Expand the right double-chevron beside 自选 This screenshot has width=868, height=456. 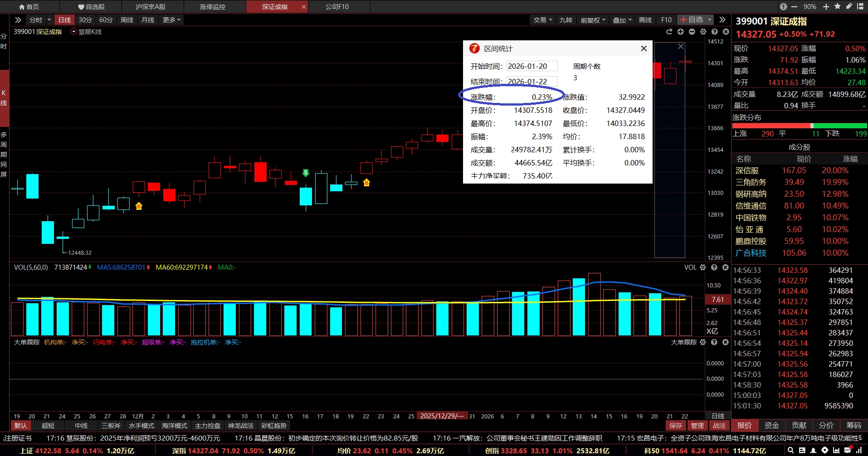point(722,20)
